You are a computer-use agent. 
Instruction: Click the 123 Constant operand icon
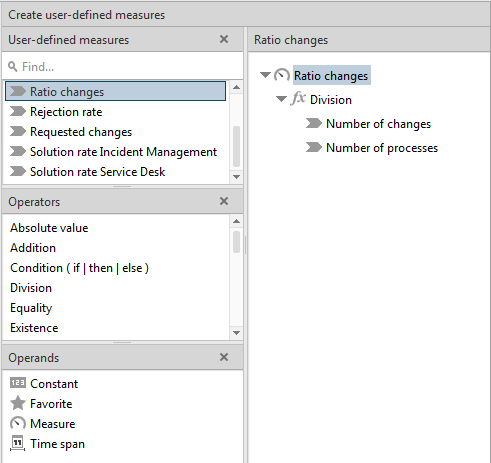[18, 383]
